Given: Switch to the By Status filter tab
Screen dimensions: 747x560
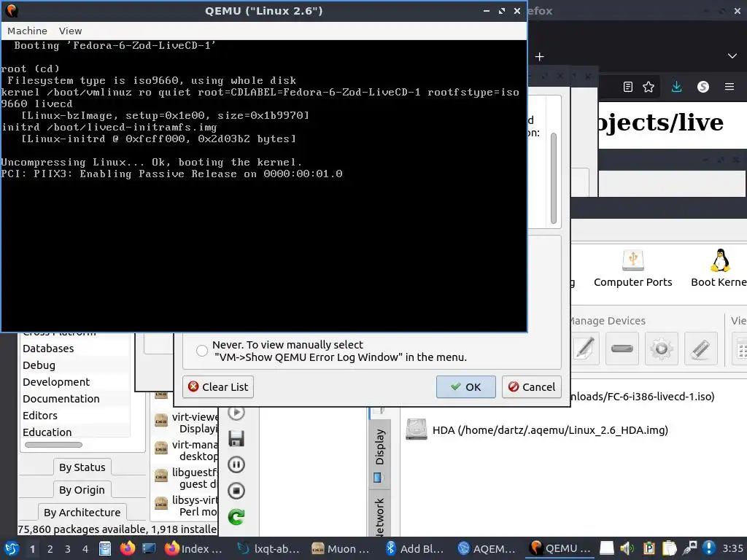Looking at the screenshot, I should coord(82,467).
